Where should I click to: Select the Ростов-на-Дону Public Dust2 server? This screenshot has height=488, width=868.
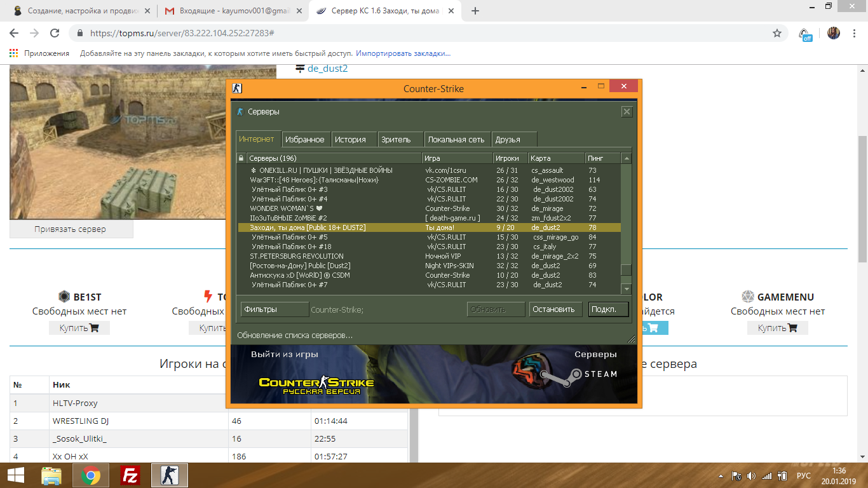(x=429, y=266)
